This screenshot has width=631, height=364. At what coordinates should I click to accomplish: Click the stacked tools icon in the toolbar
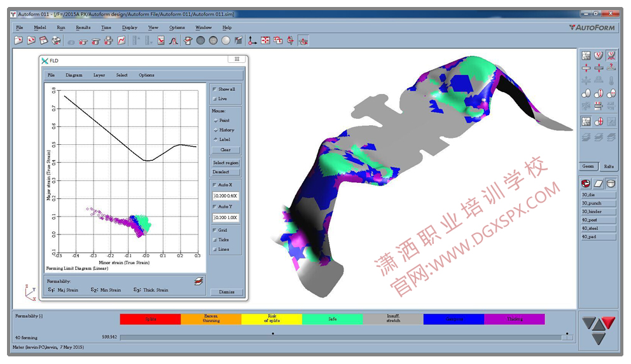(108, 40)
